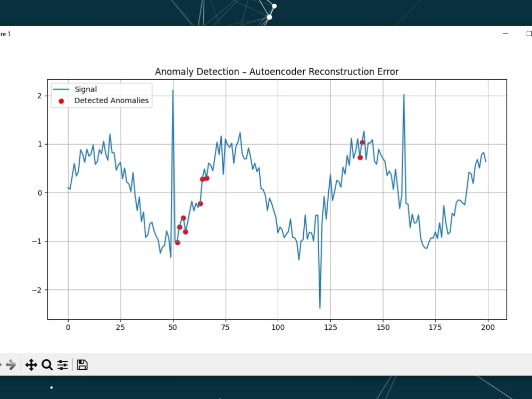Click the x-axis tick label 75

coord(225,327)
